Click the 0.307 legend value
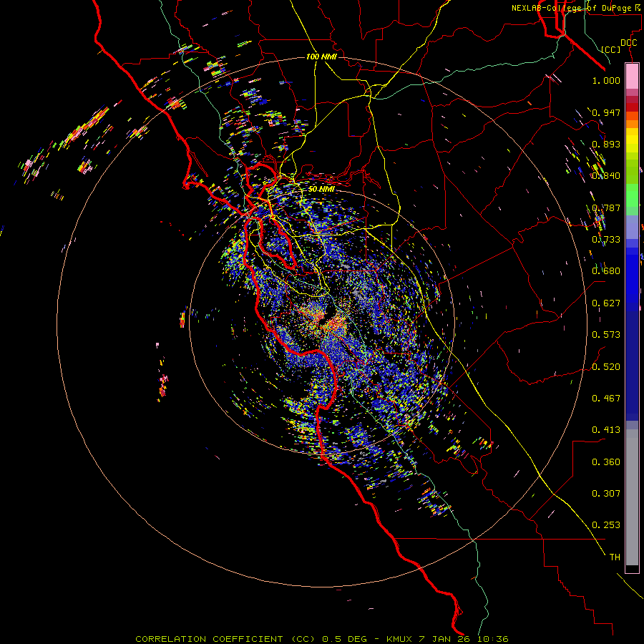 (x=606, y=494)
